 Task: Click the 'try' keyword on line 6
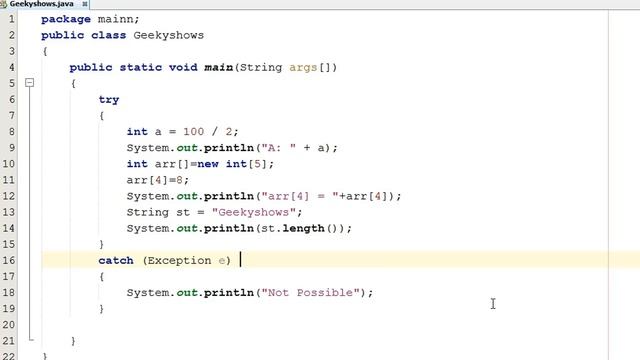[109, 100]
